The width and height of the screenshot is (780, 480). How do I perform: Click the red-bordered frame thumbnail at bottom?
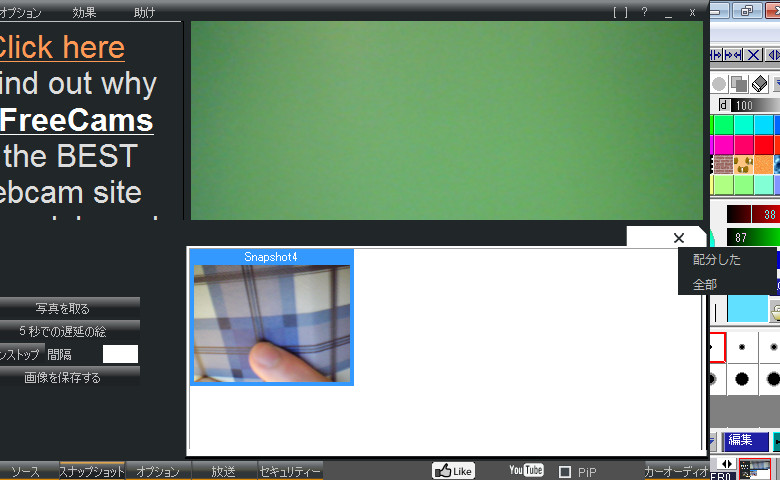[x=755, y=469]
